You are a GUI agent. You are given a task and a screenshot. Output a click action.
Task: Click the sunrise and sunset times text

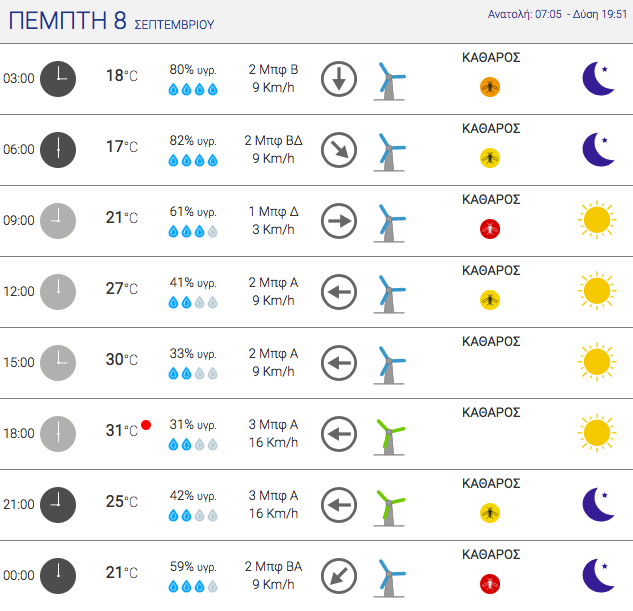coord(557,14)
